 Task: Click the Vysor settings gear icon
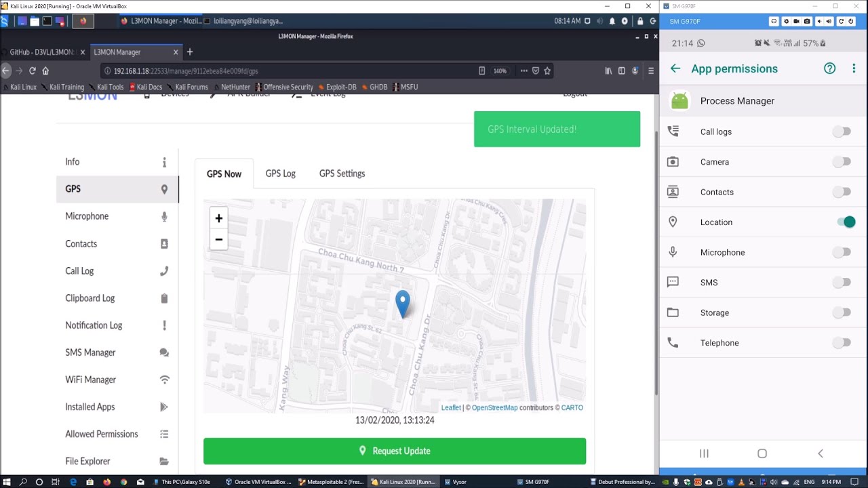click(x=786, y=21)
